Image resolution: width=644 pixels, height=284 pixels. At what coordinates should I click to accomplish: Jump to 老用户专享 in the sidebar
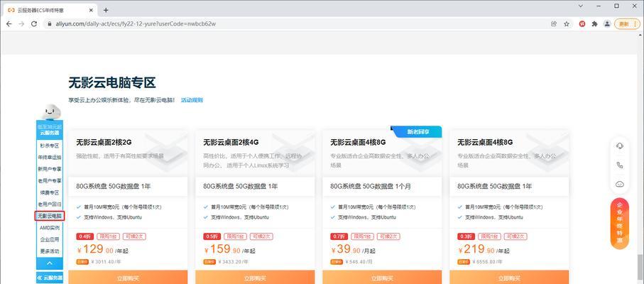coord(49,180)
